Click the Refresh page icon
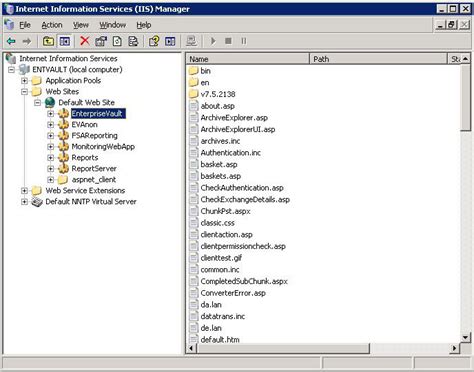 [x=117, y=41]
